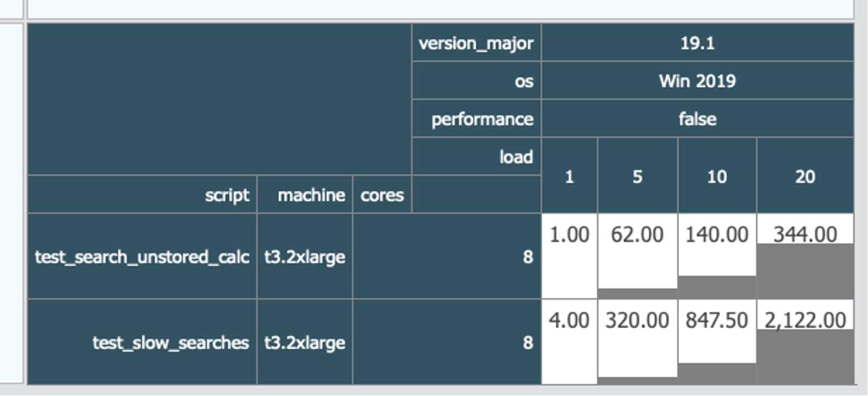
Task: Select the false performance header cell
Action: click(x=697, y=119)
